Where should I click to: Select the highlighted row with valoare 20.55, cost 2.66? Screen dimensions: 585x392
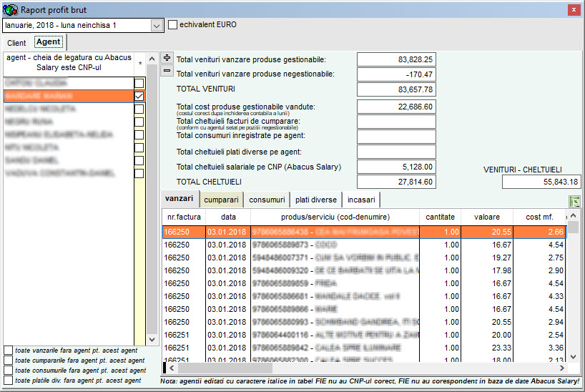point(364,232)
